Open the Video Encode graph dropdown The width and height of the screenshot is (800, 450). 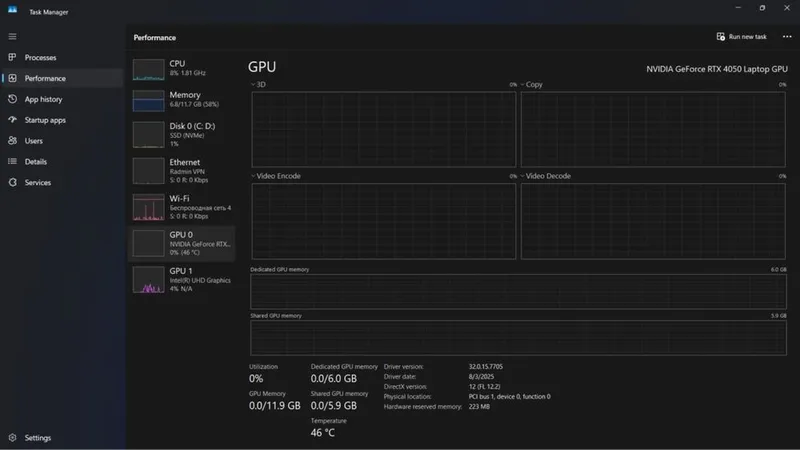pos(276,176)
